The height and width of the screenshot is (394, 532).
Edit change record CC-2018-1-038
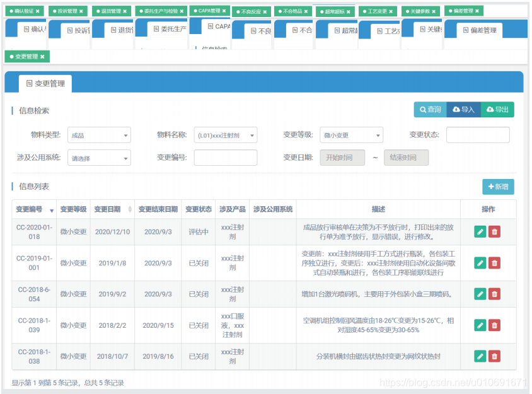480,356
